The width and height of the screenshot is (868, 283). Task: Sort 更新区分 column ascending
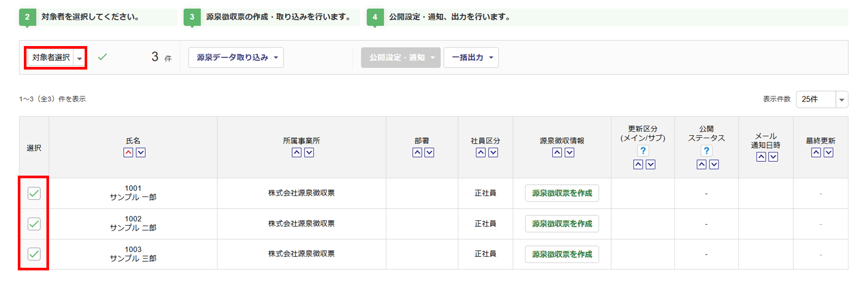(638, 164)
